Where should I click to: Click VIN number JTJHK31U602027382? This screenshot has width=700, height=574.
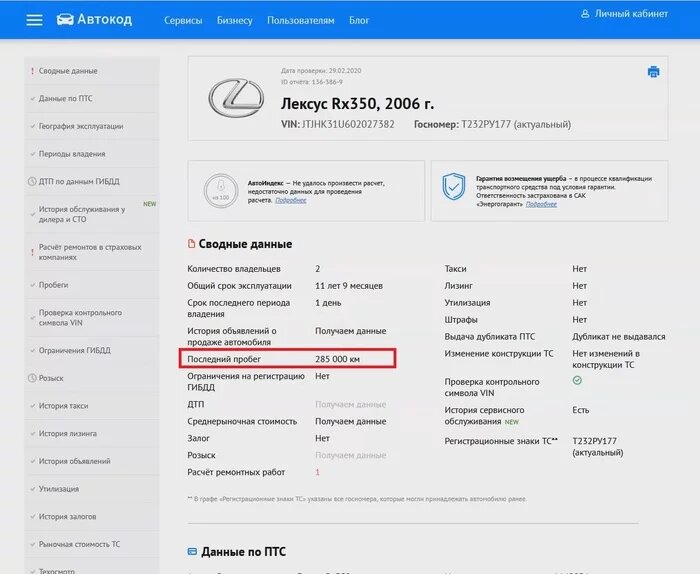point(348,125)
